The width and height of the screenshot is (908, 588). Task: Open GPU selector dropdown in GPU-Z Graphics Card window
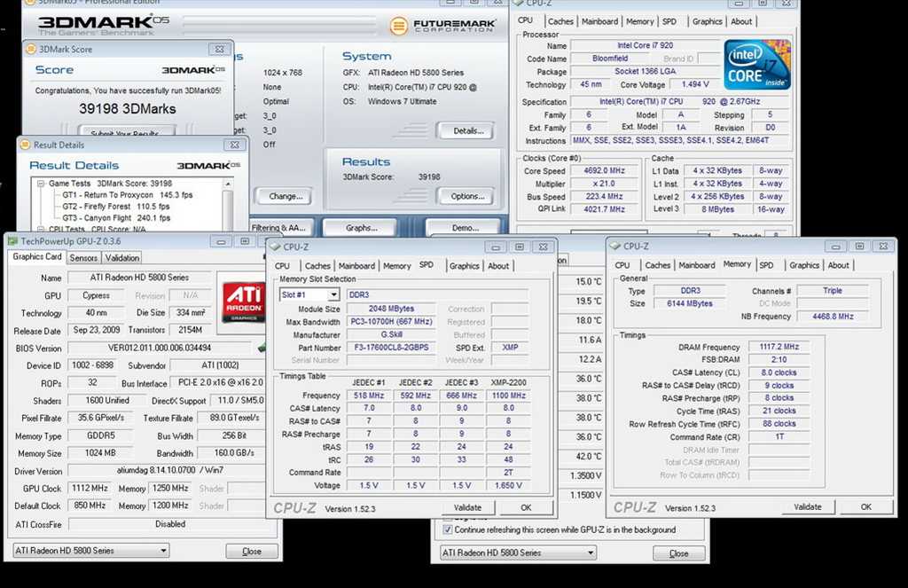click(164, 551)
